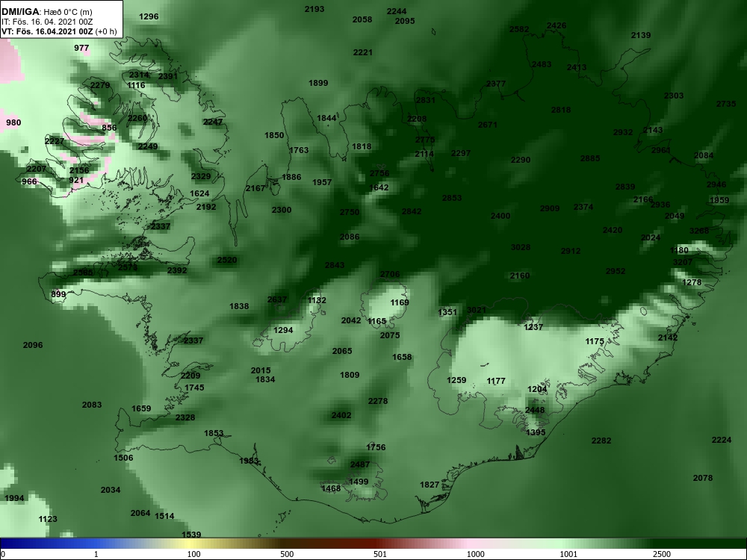Click the value 2426
Screen dimensions: 747x560
557,25
